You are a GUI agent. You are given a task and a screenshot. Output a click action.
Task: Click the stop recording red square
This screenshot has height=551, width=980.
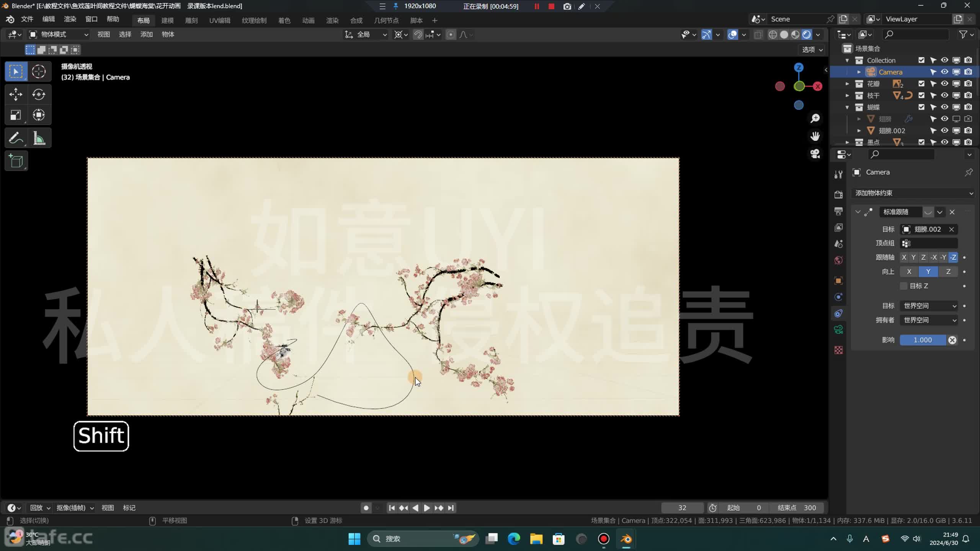551,7
